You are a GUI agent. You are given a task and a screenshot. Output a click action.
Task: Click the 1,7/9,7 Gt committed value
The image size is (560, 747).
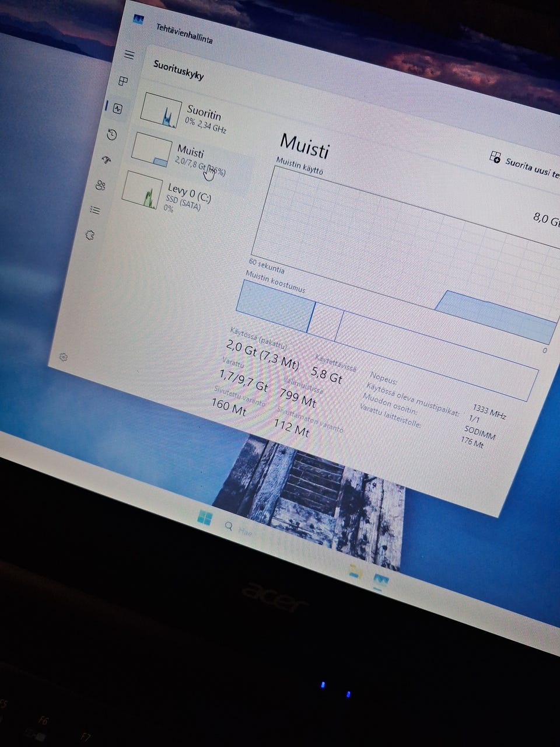coord(243,381)
